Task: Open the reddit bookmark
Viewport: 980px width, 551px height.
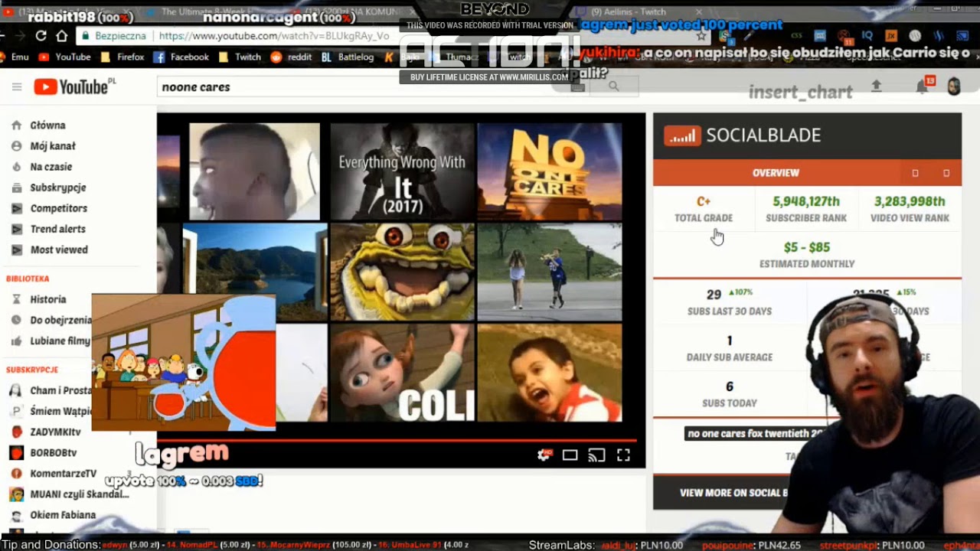Action: (x=291, y=57)
